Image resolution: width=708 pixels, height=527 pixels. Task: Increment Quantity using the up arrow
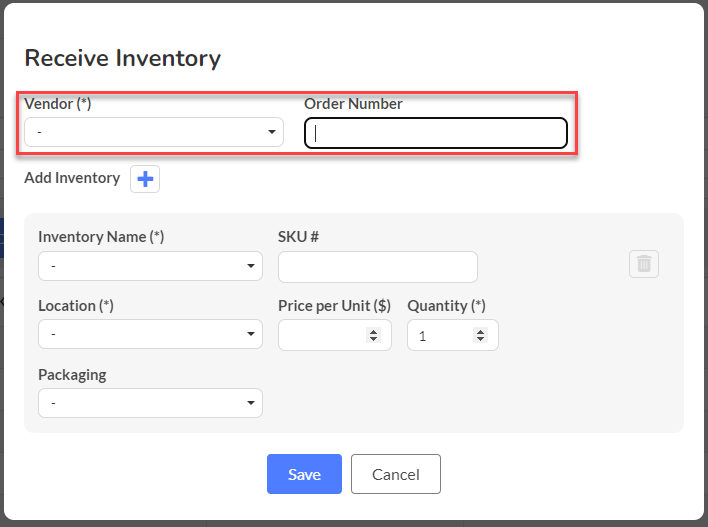point(480,331)
